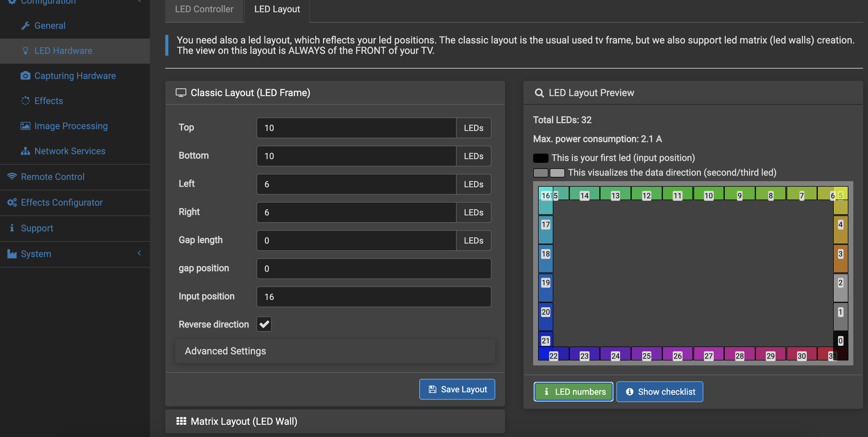Focus the Right LEDs input field

point(356,212)
